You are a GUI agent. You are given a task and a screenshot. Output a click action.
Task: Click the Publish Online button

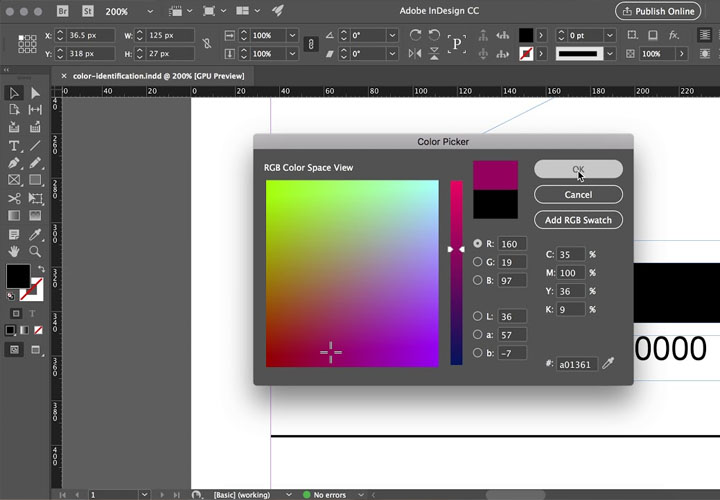pyautogui.click(x=658, y=11)
